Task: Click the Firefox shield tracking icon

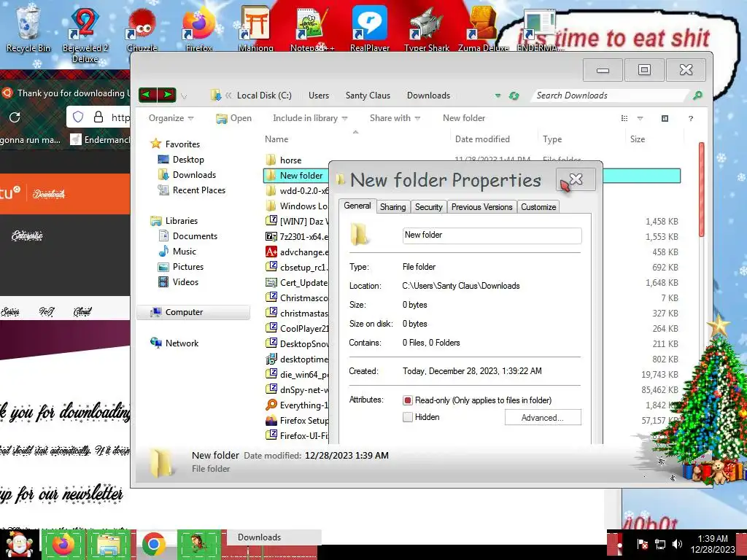Action: 78,117
